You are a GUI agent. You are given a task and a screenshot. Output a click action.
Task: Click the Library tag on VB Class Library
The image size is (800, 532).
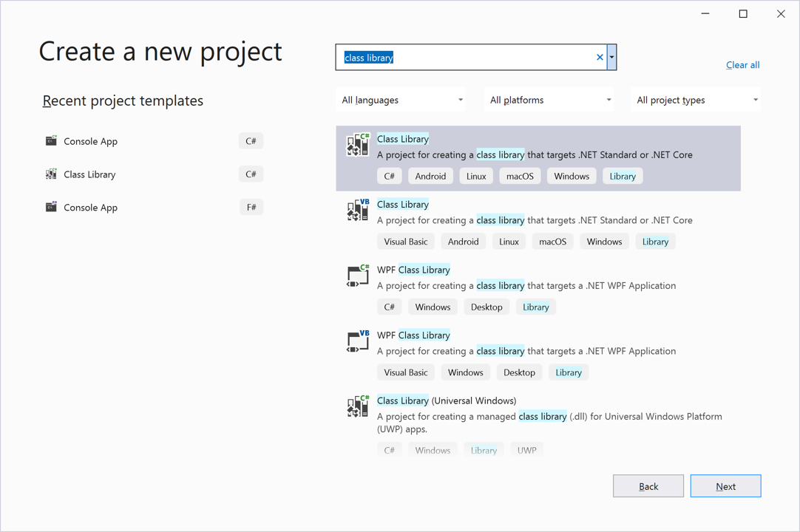pyautogui.click(x=655, y=242)
